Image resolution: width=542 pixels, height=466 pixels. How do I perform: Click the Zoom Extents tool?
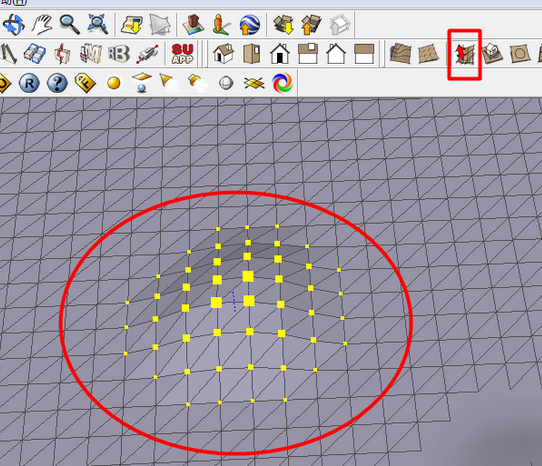[x=97, y=24]
